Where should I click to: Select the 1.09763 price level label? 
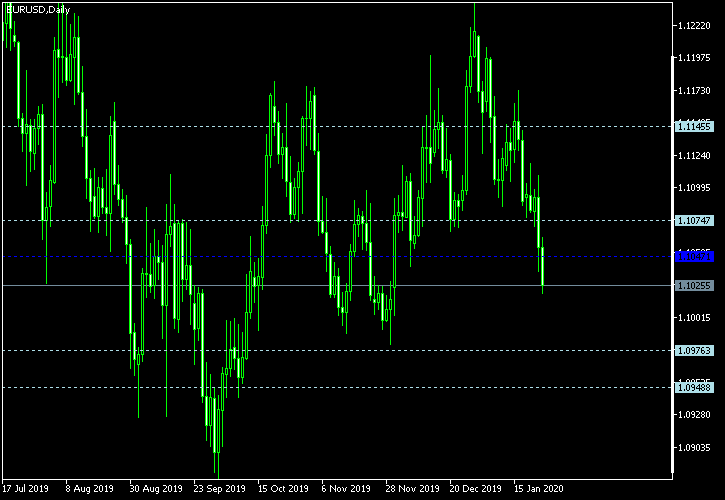[x=694, y=351]
